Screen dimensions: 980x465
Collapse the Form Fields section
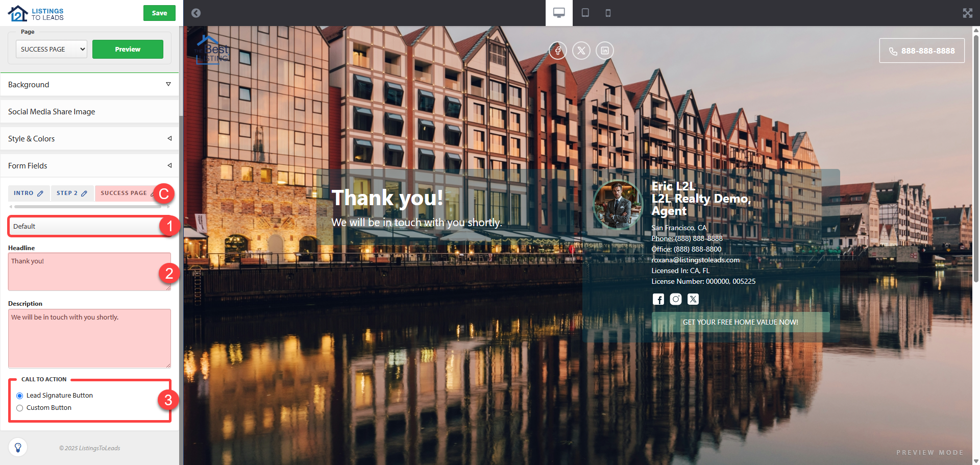pos(89,166)
